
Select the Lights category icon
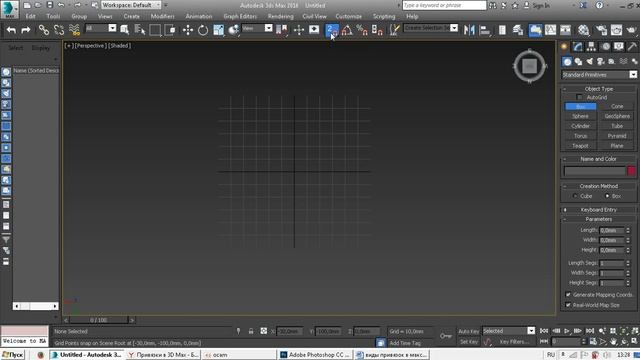click(589, 62)
